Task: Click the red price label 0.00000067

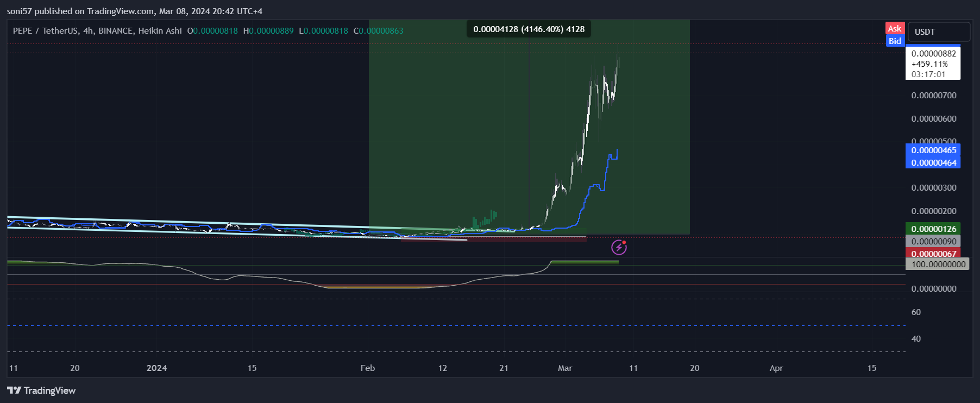Action: 933,253
